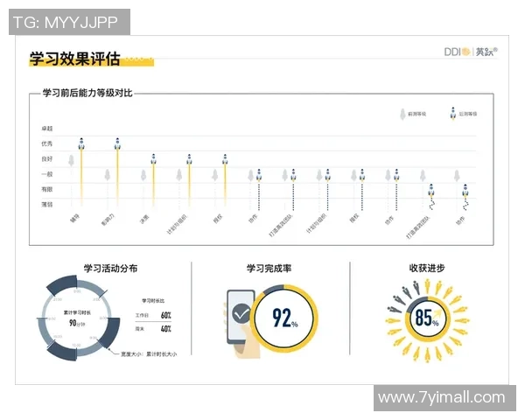The width and height of the screenshot is (525, 420).
Task: Click the DDI logo in the header
Action: pos(457,52)
